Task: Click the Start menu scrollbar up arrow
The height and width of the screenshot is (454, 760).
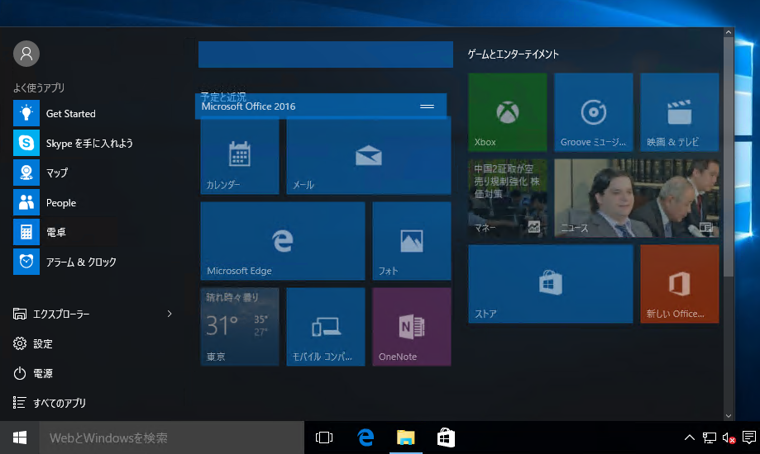Action: pos(728,32)
